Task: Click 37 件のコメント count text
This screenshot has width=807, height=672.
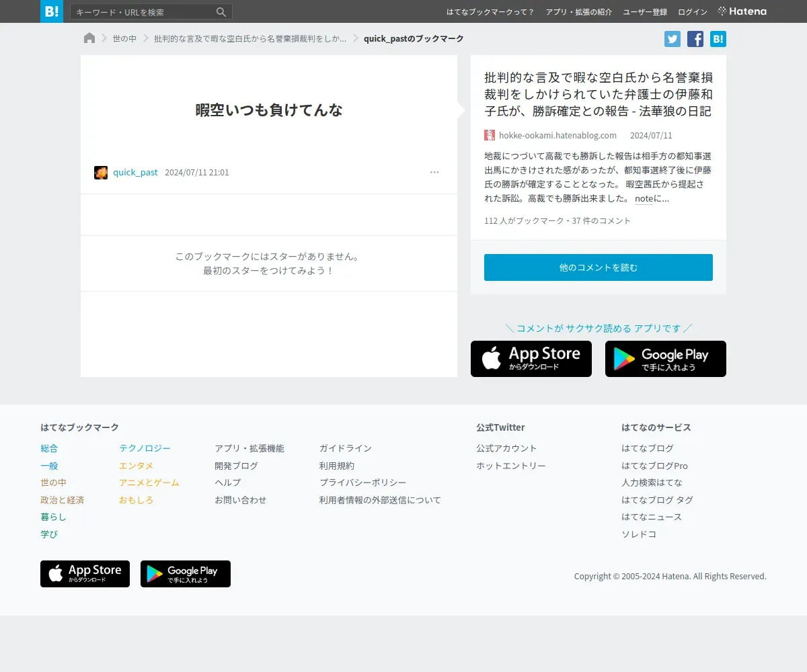Action: pos(602,220)
